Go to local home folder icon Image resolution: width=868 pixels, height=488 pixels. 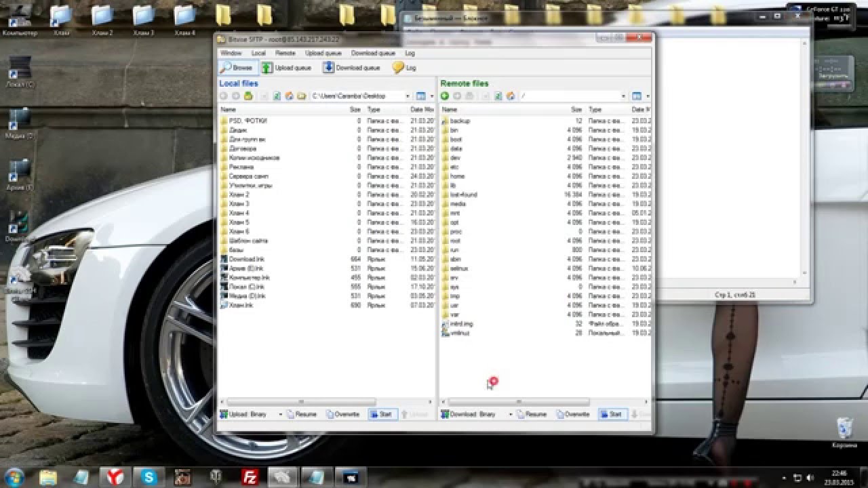[289, 96]
